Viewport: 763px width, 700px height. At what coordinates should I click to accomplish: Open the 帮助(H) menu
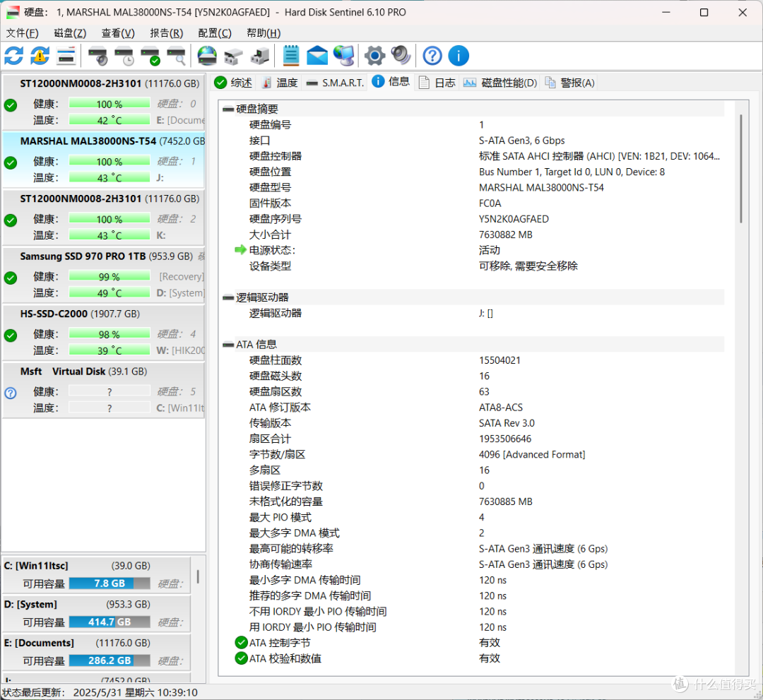tap(264, 33)
